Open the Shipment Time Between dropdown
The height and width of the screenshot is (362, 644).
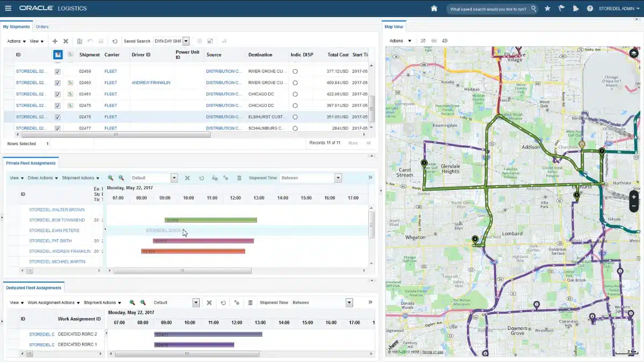point(338,178)
